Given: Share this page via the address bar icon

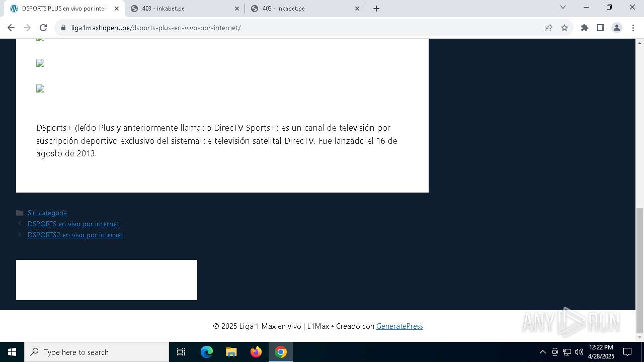Looking at the screenshot, I should click(x=548, y=28).
